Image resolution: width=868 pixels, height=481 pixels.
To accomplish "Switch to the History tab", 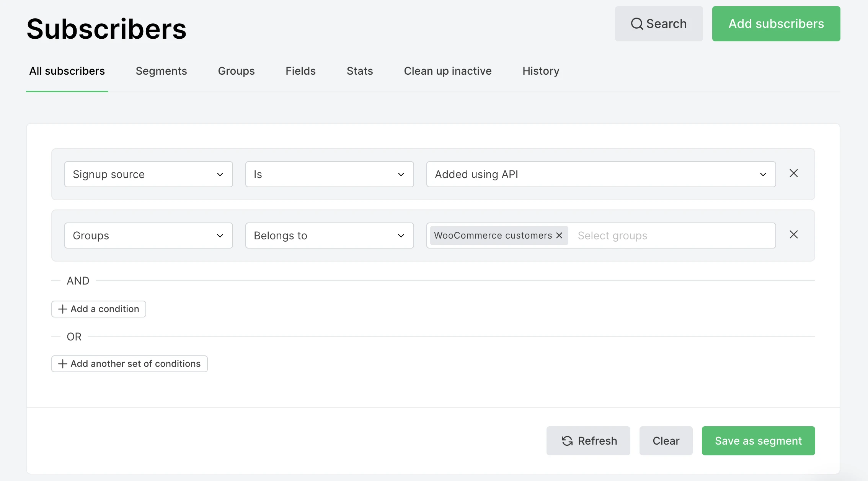I will (x=541, y=71).
